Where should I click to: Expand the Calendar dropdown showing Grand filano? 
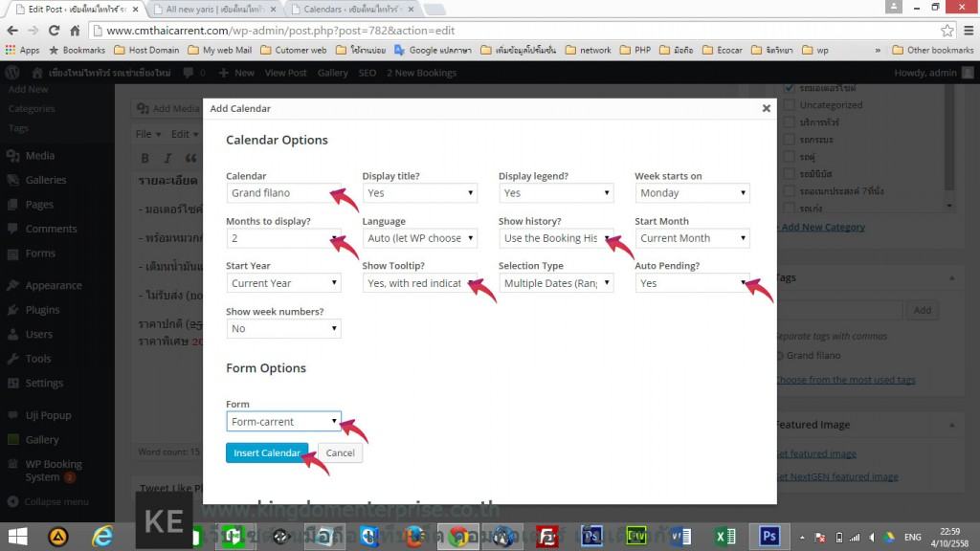283,193
